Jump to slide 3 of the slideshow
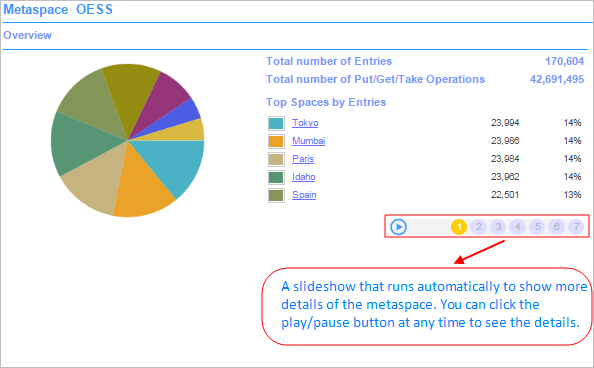594x368 pixels. [498, 227]
